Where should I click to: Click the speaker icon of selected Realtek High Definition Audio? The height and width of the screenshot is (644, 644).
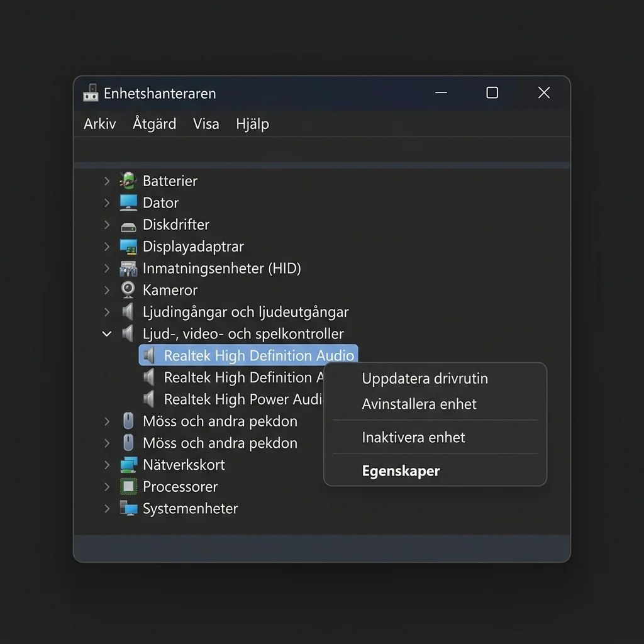click(149, 355)
